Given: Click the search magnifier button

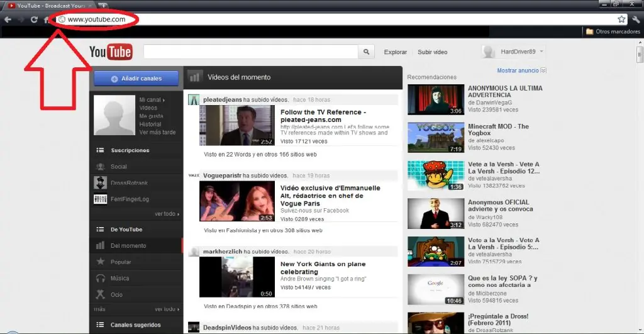Looking at the screenshot, I should (x=367, y=52).
